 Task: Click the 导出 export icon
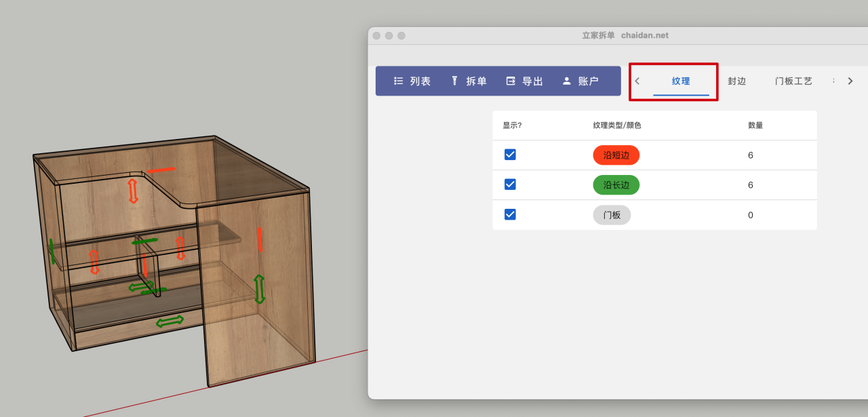511,81
